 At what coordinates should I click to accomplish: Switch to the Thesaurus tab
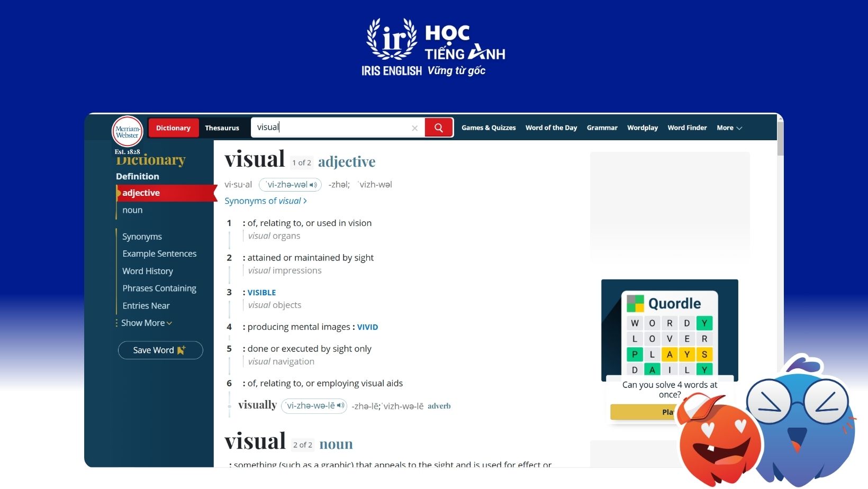(222, 128)
